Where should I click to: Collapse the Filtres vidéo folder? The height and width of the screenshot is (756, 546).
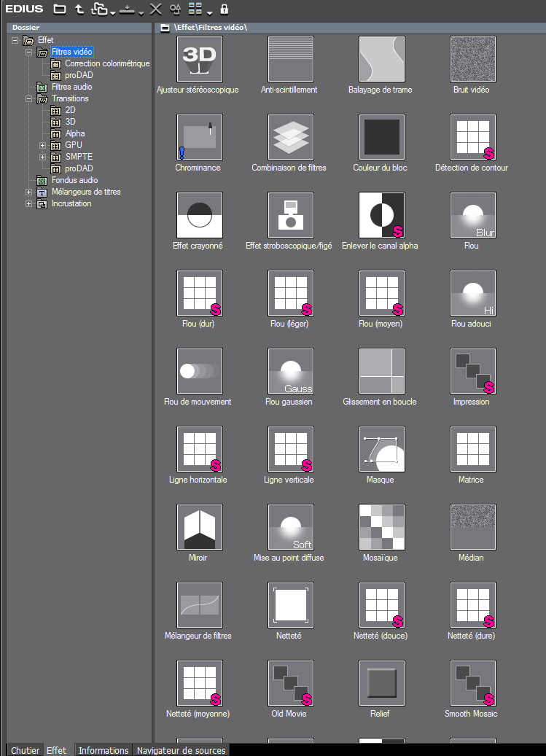pos(29,52)
